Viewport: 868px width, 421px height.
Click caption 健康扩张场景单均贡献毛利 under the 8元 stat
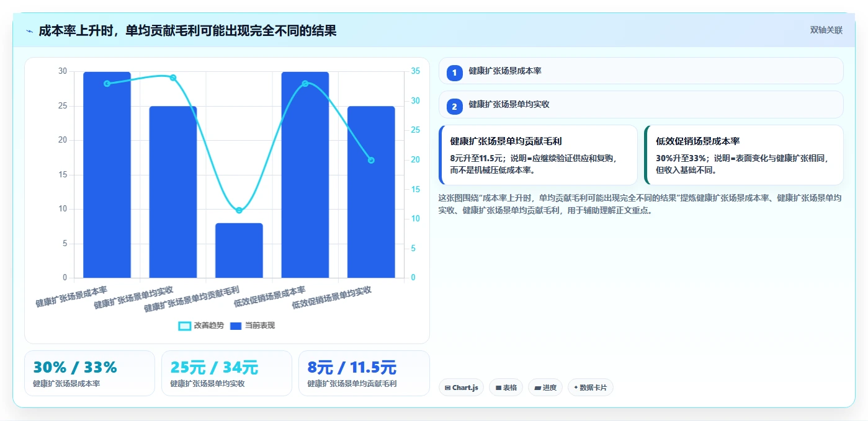click(352, 384)
